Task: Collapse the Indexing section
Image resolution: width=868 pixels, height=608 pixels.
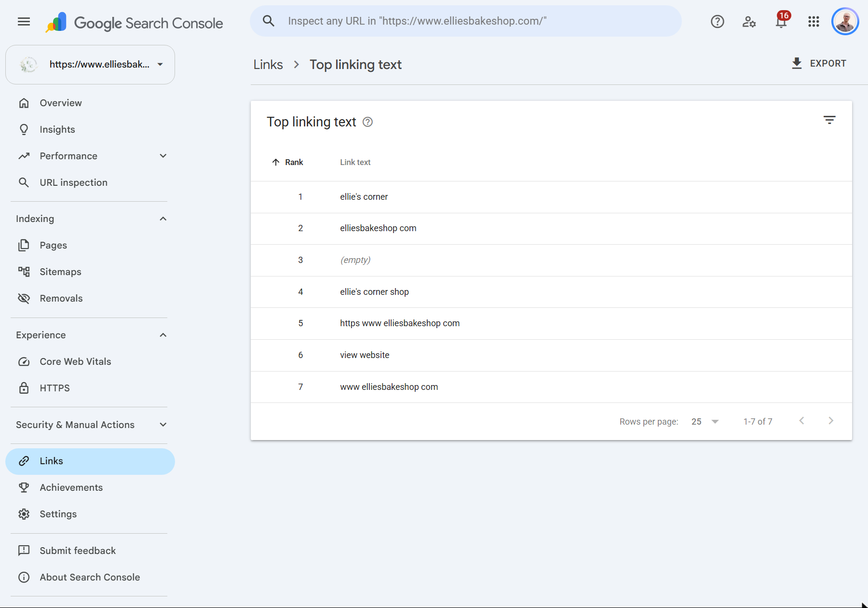Action: point(163,219)
